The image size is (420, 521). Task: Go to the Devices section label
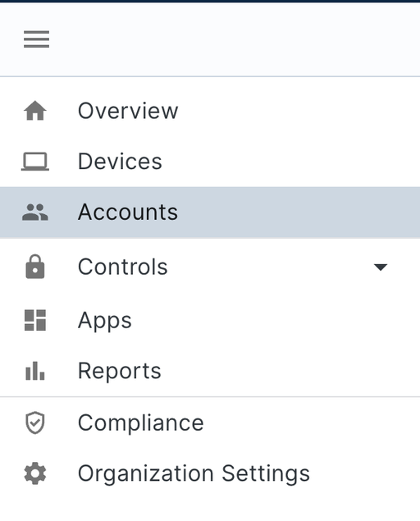click(120, 162)
